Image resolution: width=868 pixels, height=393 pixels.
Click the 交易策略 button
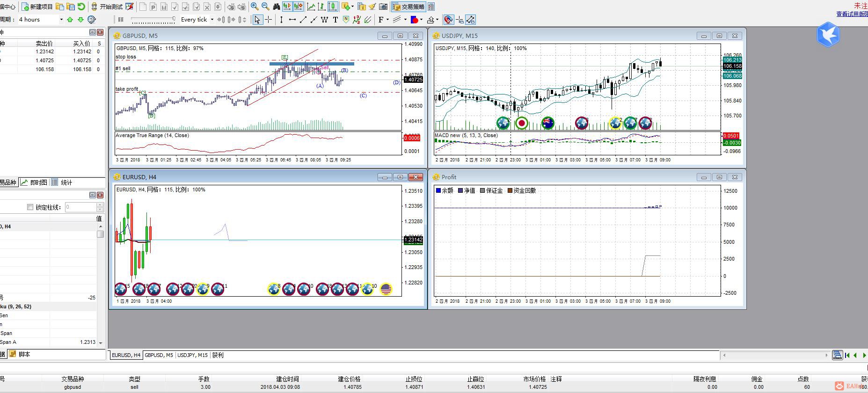click(408, 7)
